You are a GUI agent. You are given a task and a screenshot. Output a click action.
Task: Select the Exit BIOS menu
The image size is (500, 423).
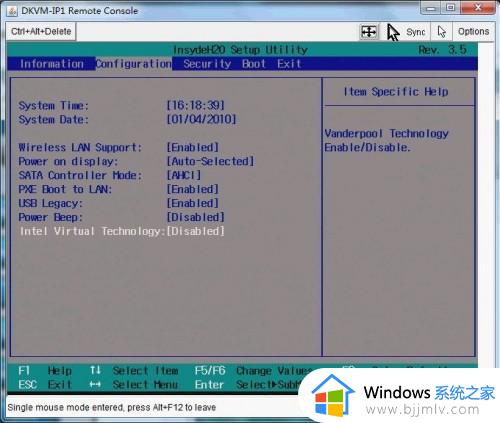click(x=289, y=64)
